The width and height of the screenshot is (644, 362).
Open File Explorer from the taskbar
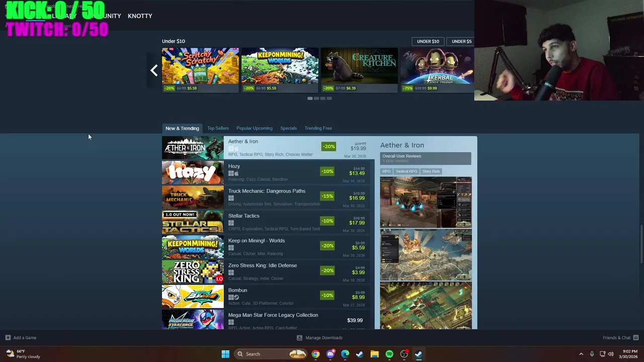tap(374, 354)
